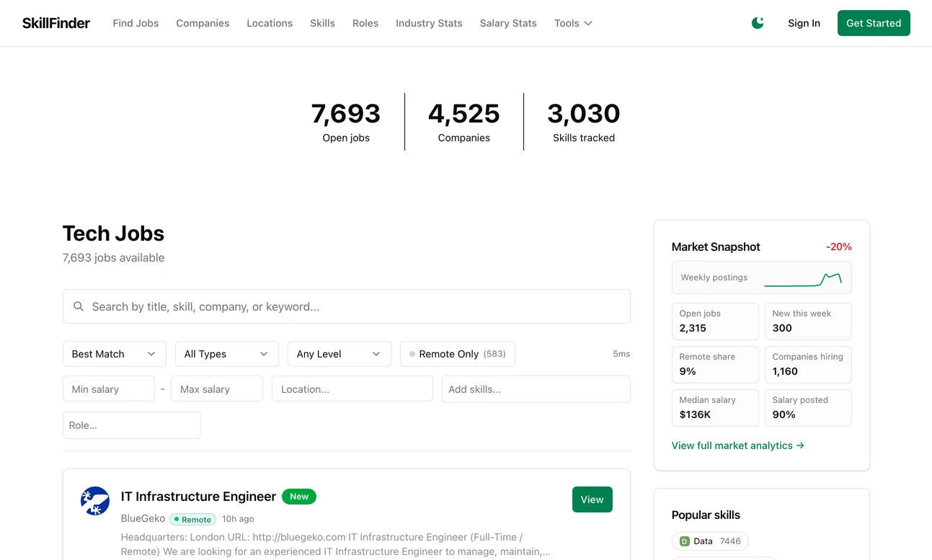Click the Location filter field

(352, 389)
